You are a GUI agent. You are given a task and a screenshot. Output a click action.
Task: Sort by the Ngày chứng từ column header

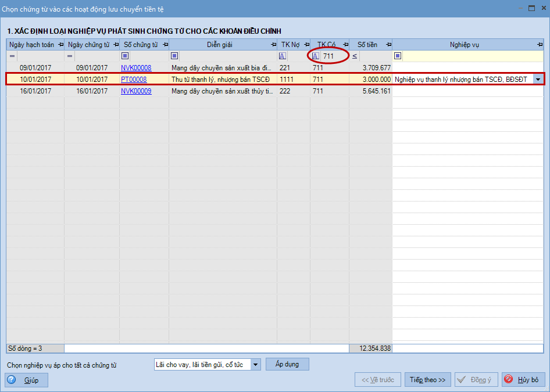(88, 45)
